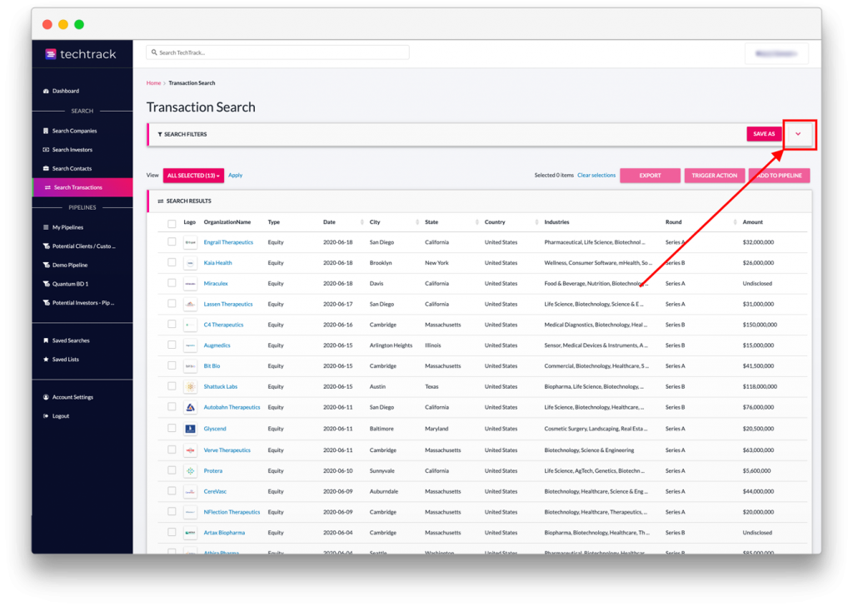Click the Export button
This screenshot has width=853, height=616.
(650, 176)
